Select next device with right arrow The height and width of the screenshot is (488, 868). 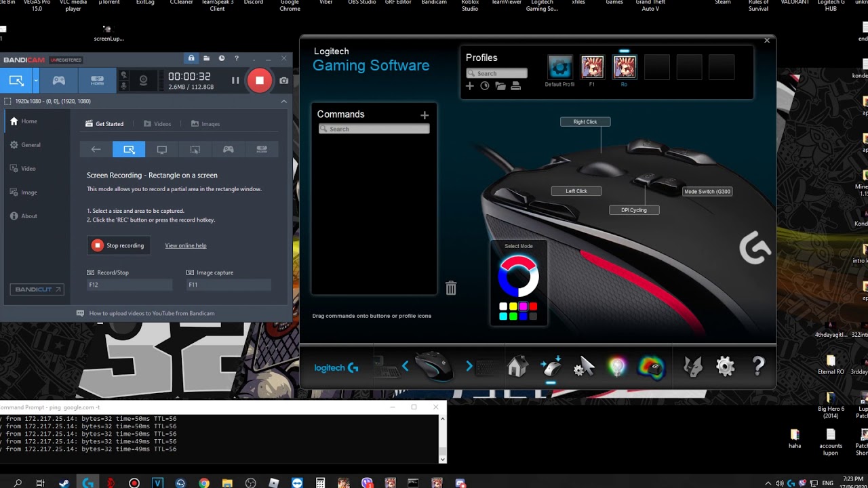click(469, 366)
